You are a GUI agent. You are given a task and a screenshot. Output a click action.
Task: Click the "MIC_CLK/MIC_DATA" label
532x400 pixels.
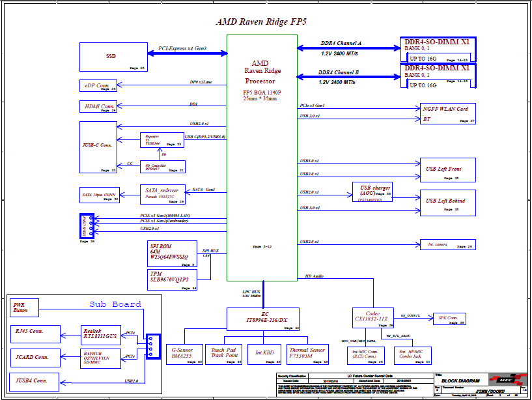coord(358,341)
